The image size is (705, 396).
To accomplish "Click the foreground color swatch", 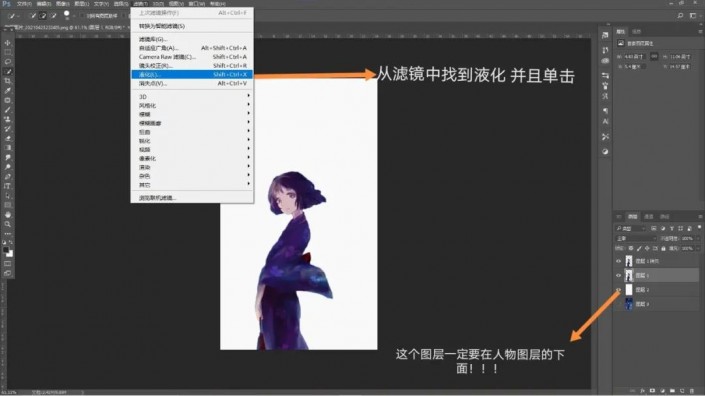I will tap(5, 250).
